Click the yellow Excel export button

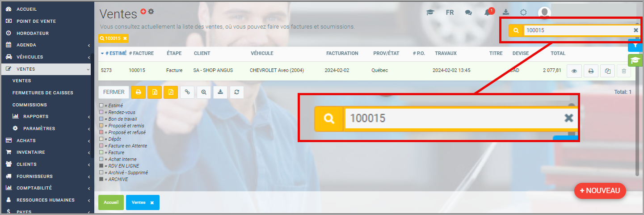pos(155,92)
